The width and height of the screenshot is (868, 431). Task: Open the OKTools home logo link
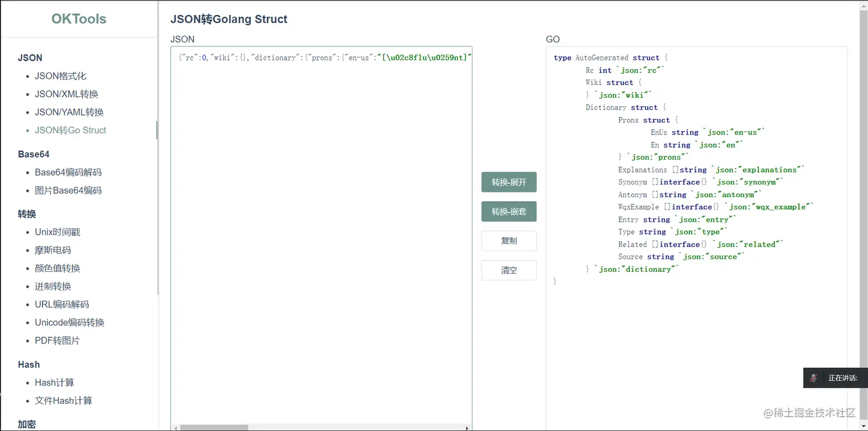[79, 19]
